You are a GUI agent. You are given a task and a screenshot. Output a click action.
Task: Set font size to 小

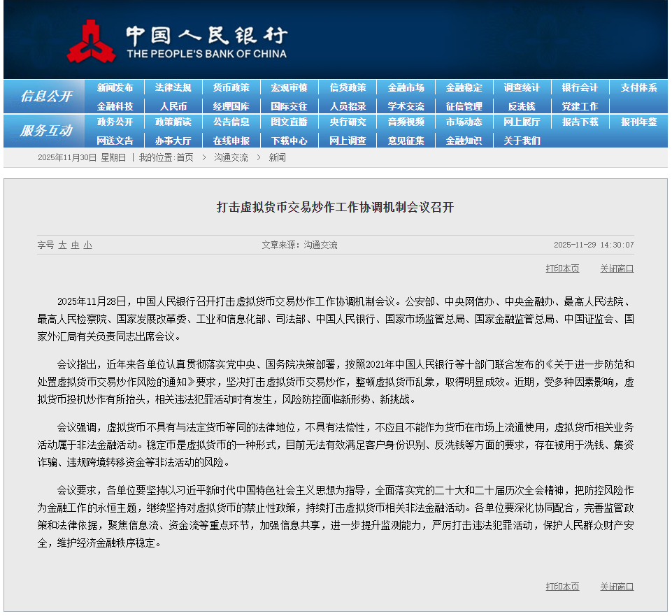click(x=88, y=245)
